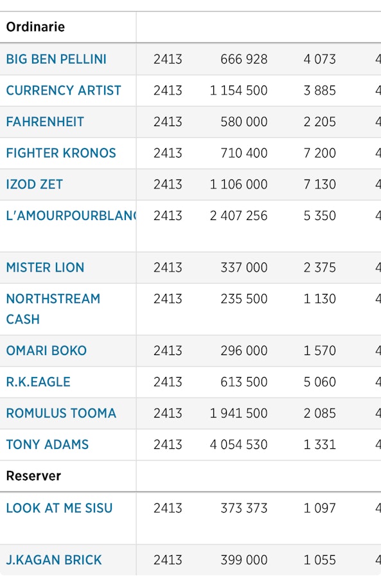Select the FAHRENHEIT link

click(45, 122)
